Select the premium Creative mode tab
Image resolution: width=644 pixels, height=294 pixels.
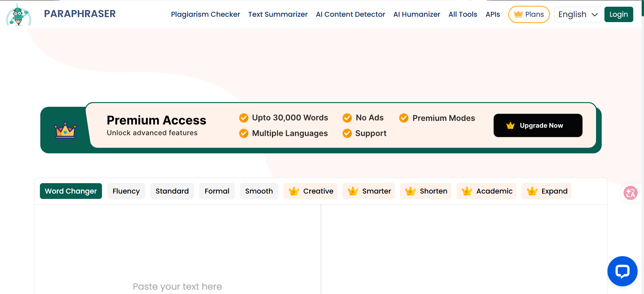pyautogui.click(x=310, y=191)
